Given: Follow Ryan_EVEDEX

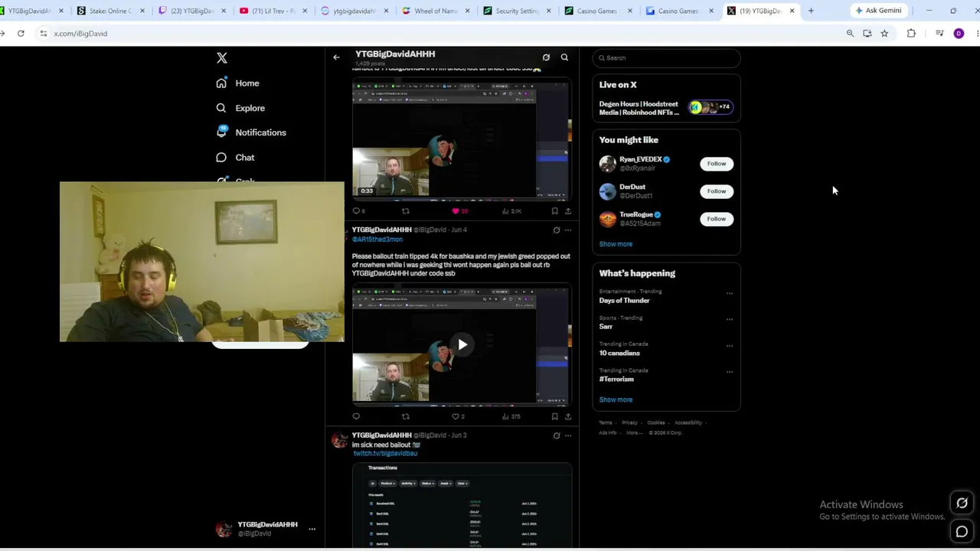Looking at the screenshot, I should pyautogui.click(x=717, y=164).
